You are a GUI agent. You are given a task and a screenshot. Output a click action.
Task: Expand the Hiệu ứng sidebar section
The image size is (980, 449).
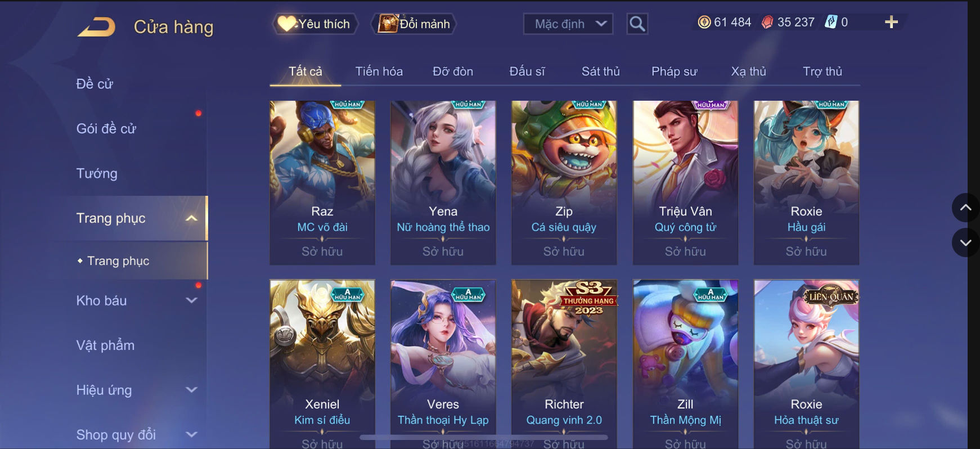191,389
